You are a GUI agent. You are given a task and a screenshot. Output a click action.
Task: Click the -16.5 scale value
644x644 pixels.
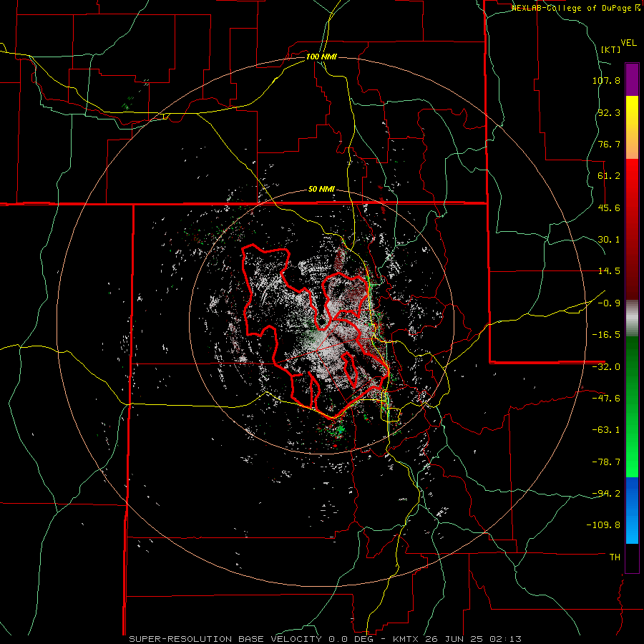pos(606,335)
